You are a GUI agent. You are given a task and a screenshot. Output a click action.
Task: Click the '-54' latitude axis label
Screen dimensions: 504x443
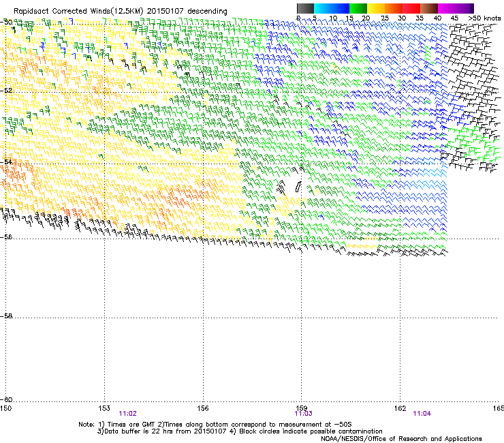point(6,162)
